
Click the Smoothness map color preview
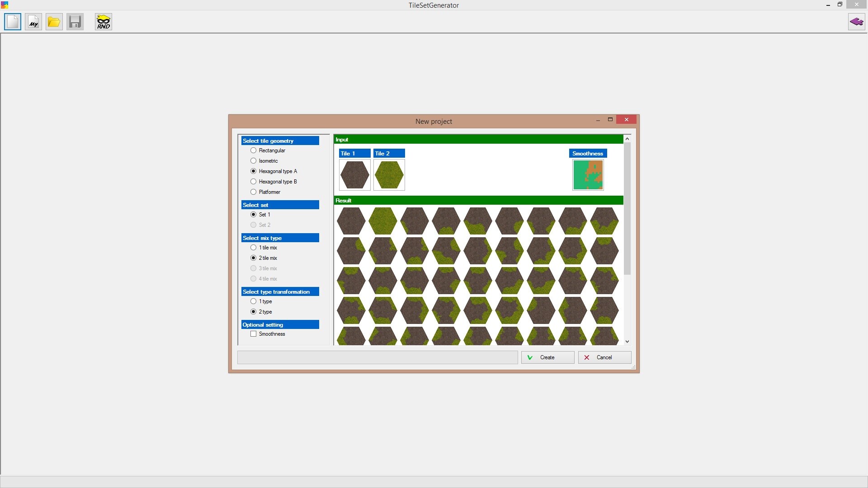tap(588, 175)
